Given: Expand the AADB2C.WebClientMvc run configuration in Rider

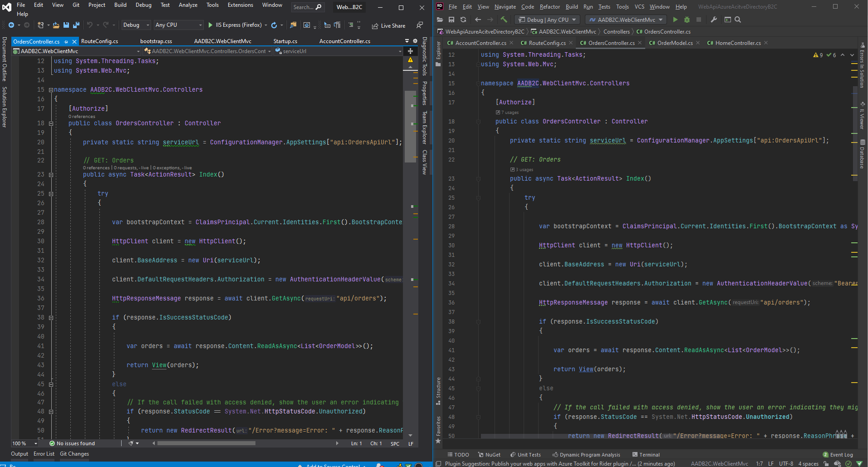Looking at the screenshot, I should [x=626, y=20].
